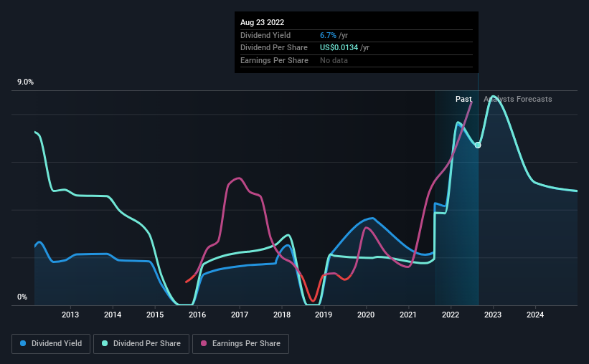Click the blue Dividend Yield legend dot
The width and height of the screenshot is (589, 364).
tap(23, 343)
